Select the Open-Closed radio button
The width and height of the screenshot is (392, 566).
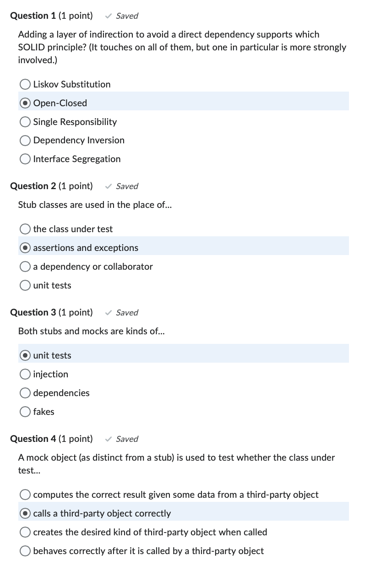[x=25, y=103]
